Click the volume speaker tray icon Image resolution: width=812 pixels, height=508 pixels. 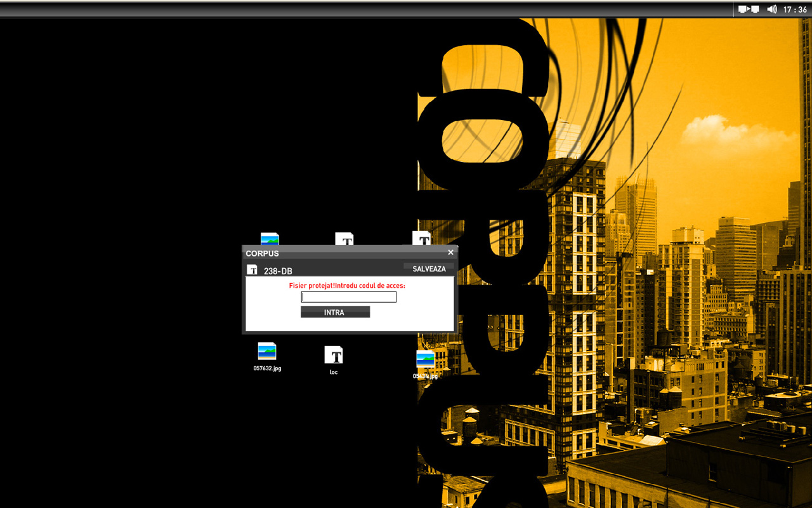772,10
